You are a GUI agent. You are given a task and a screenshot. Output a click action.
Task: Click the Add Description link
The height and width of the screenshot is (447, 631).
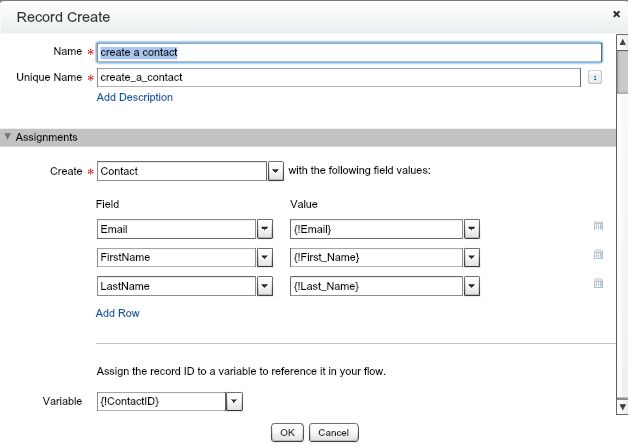click(x=135, y=97)
